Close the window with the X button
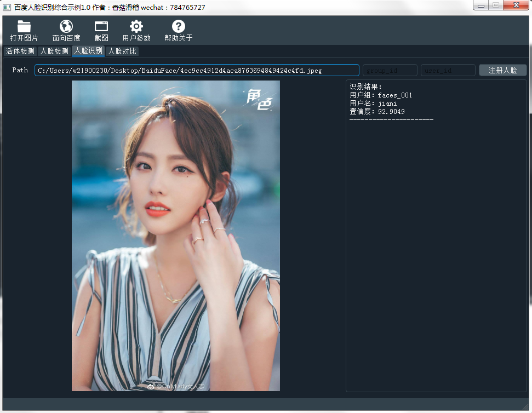 516,5
